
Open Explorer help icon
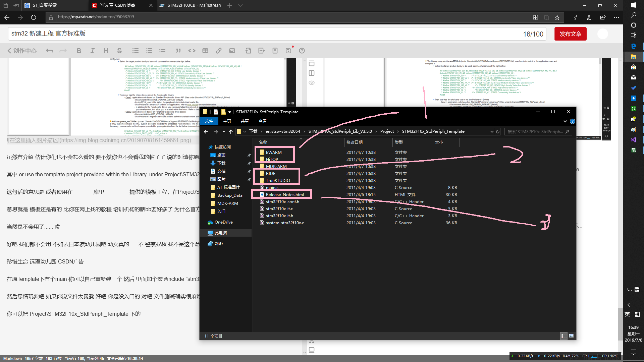(573, 121)
